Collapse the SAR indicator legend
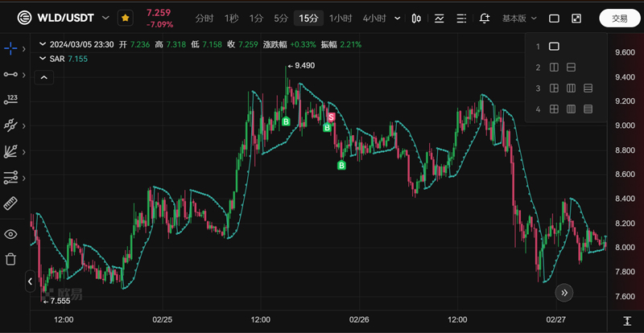644x333 pixels. click(45, 77)
